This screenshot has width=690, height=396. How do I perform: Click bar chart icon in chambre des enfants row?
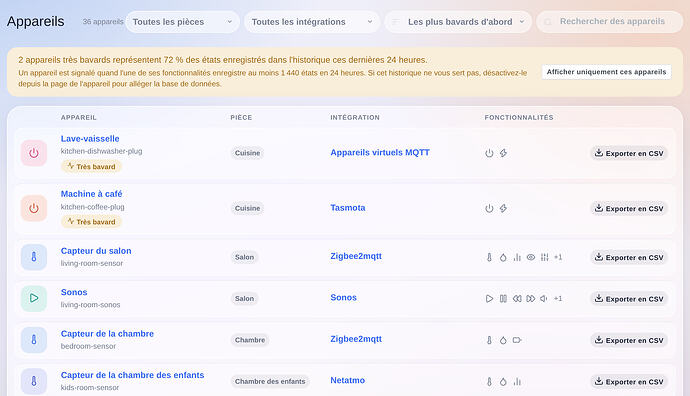(517, 381)
